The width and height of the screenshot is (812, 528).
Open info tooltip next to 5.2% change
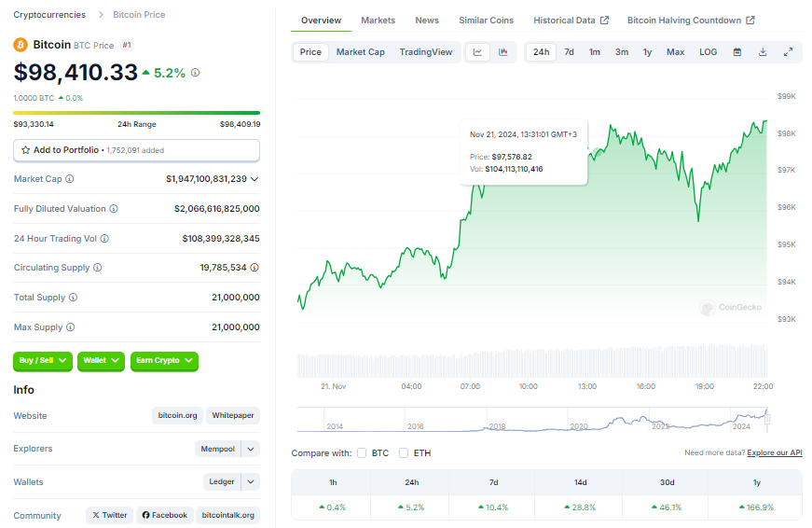tap(195, 73)
